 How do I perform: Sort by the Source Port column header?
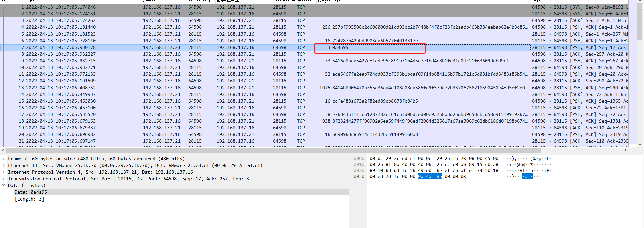coord(201,1)
